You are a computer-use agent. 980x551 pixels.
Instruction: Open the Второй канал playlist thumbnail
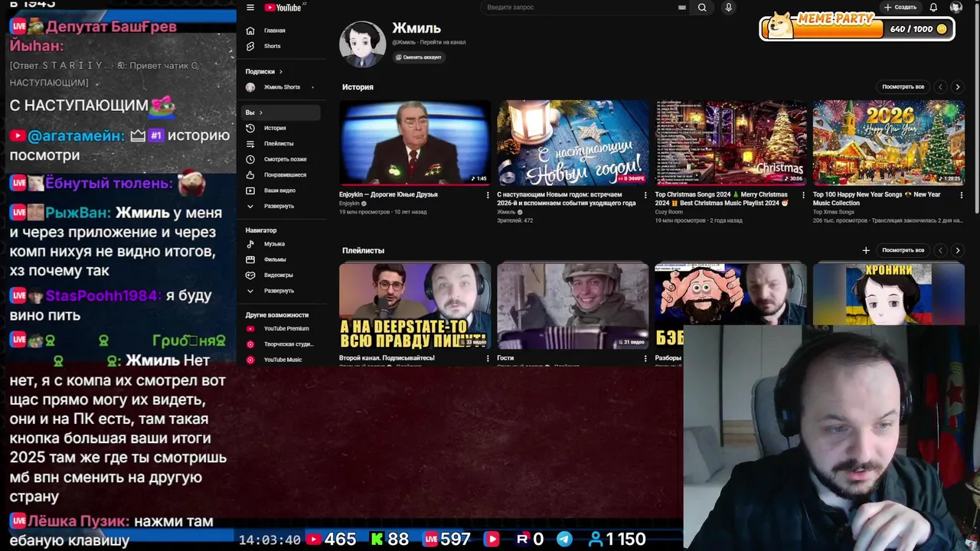tap(415, 306)
